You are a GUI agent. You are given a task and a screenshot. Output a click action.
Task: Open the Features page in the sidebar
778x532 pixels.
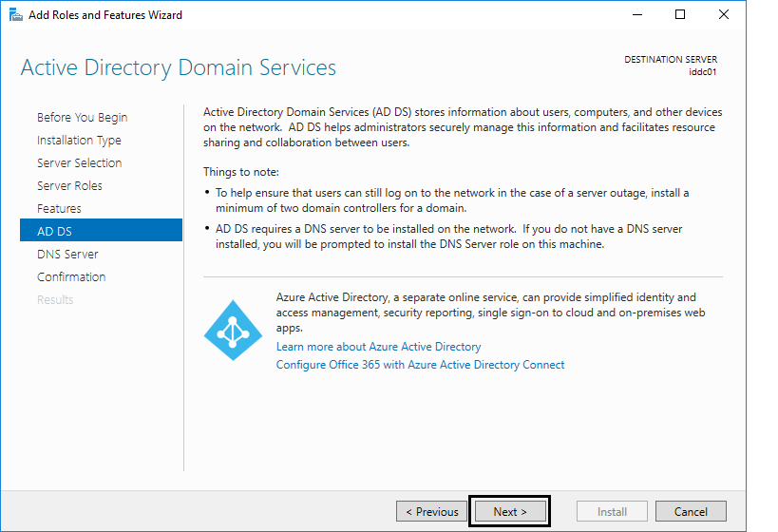59,209
